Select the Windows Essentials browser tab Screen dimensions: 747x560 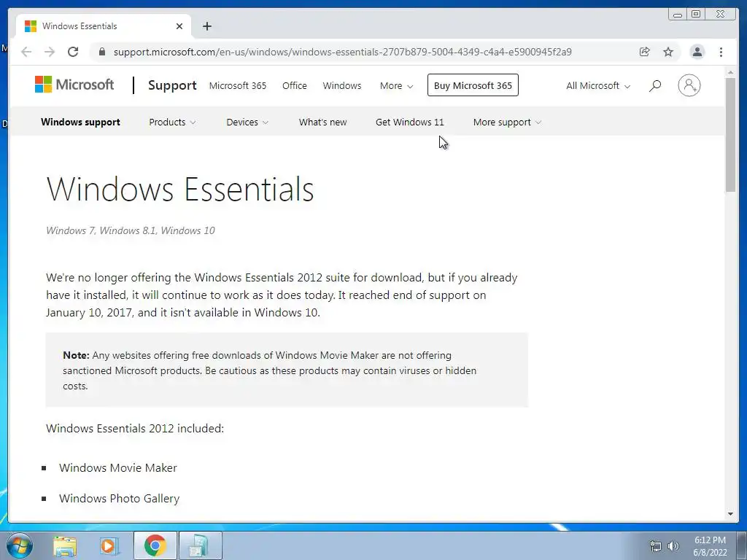(104, 26)
